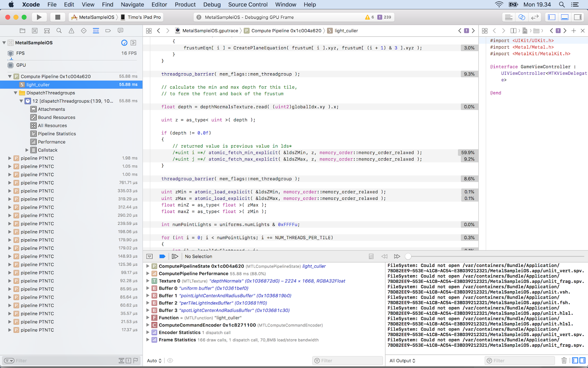588x368 pixels.
Task: Choose Timo's iPad Pro device destination
Action: click(x=141, y=17)
